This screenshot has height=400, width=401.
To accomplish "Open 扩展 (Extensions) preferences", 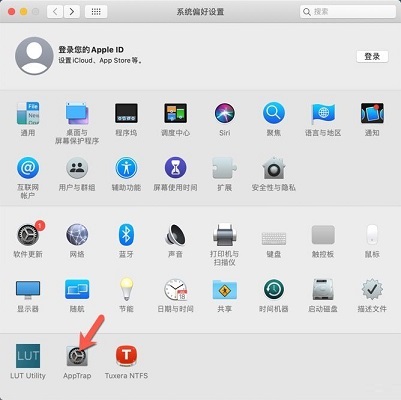I will (x=225, y=168).
